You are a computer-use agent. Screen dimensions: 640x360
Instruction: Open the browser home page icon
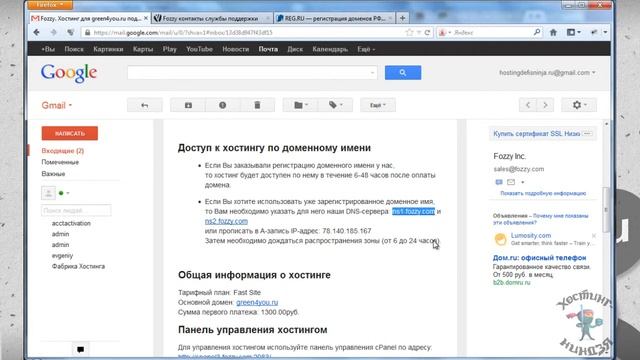coord(553,32)
